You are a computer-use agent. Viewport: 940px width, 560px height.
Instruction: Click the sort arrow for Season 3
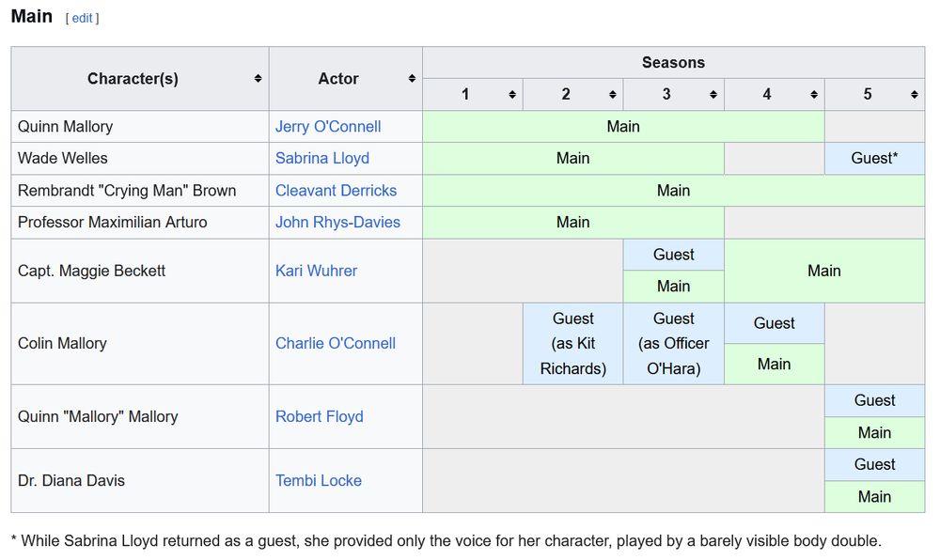[712, 94]
